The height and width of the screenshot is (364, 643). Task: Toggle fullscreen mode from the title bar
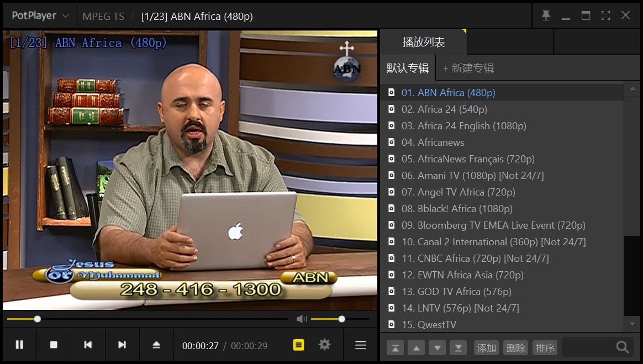pos(605,15)
